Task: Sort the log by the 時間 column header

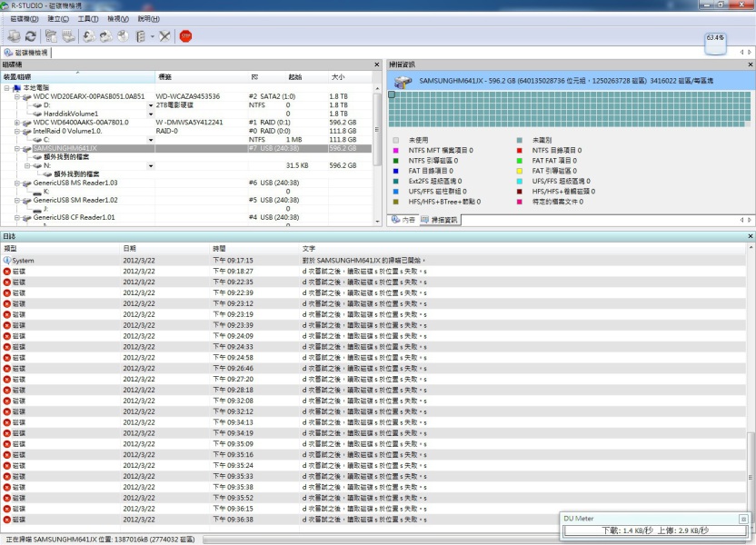Action: tap(254, 249)
